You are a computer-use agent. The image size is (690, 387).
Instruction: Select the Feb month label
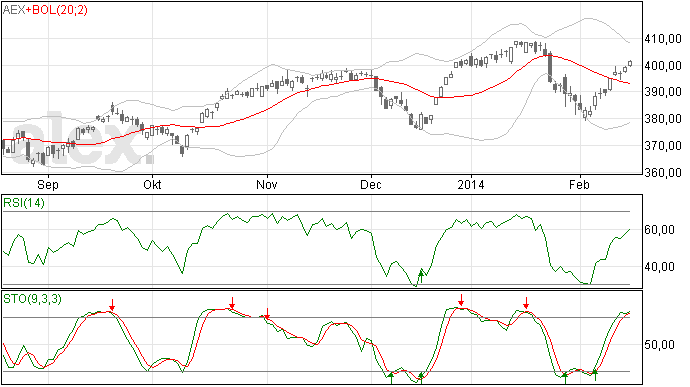(x=579, y=184)
